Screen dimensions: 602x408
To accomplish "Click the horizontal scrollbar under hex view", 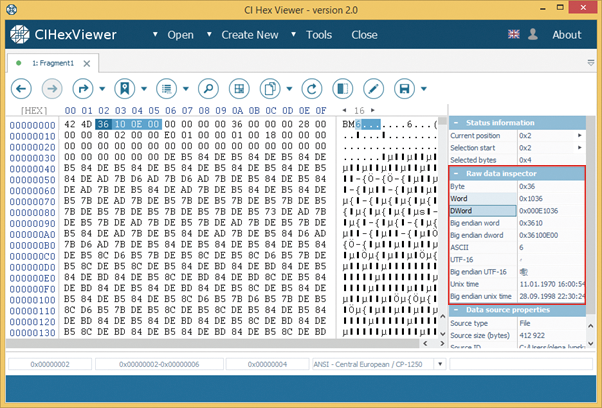I will tap(213, 344).
